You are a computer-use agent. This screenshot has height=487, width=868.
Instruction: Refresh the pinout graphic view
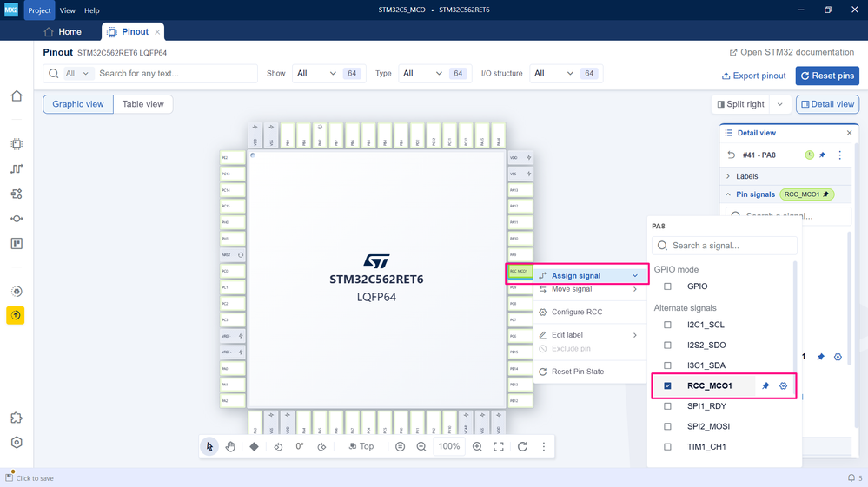522,447
